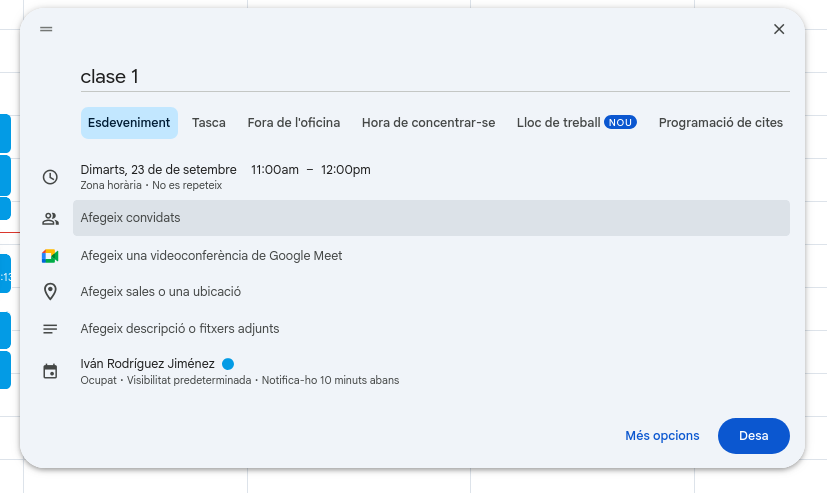The width and height of the screenshot is (827, 493).
Task: Switch to the Tasca tab
Action: [209, 123]
